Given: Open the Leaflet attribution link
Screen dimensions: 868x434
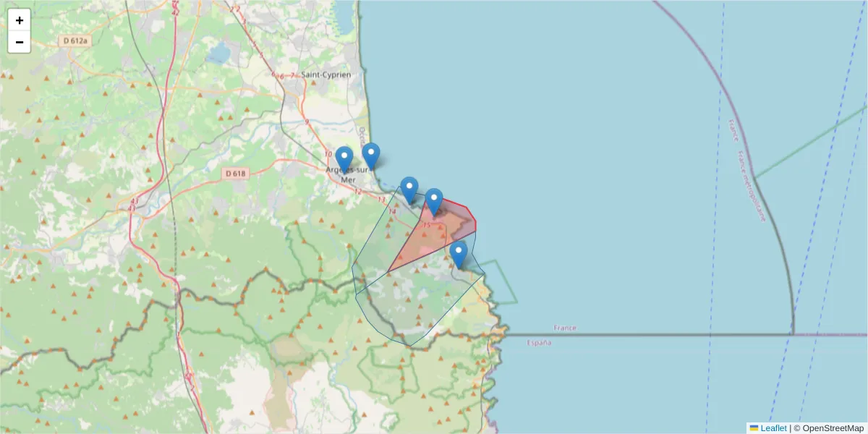Looking at the screenshot, I should (773, 428).
